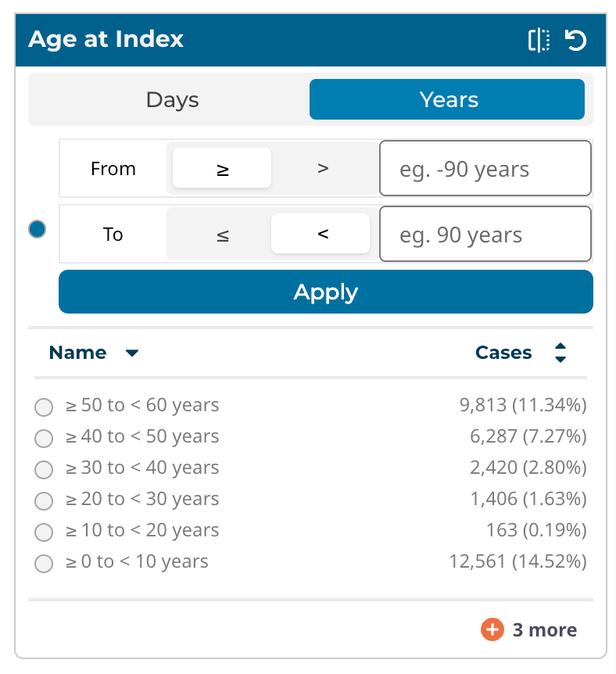The image size is (616, 674).
Task: Select the blue custom range radio button
Action: pyautogui.click(x=37, y=229)
